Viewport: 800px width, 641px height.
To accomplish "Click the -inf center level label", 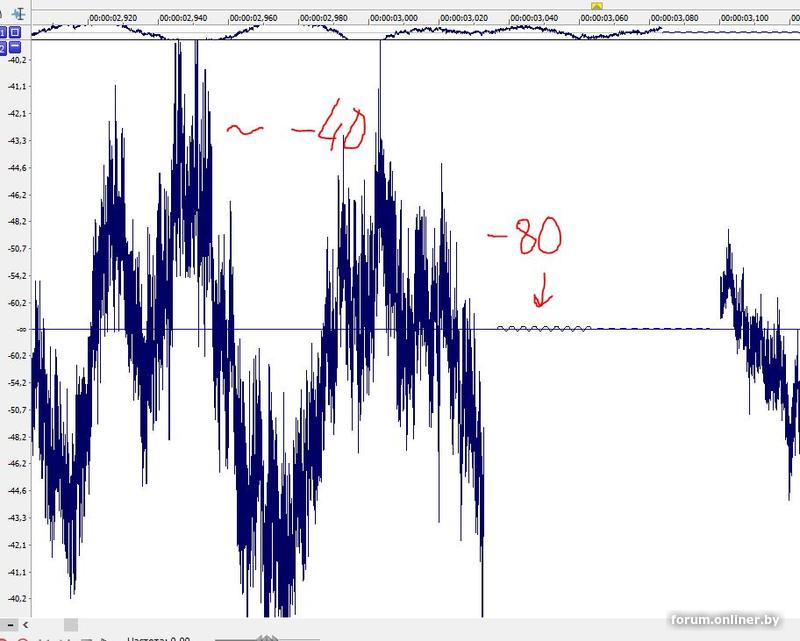I will pos(21,330).
